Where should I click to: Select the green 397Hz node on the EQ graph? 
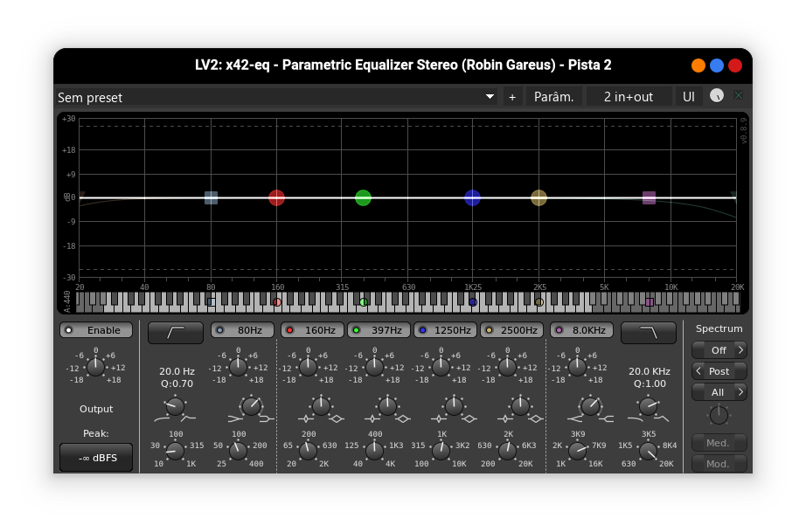[363, 198]
